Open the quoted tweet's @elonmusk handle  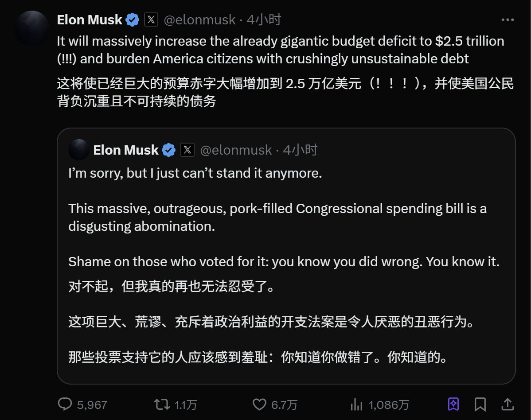[236, 150]
